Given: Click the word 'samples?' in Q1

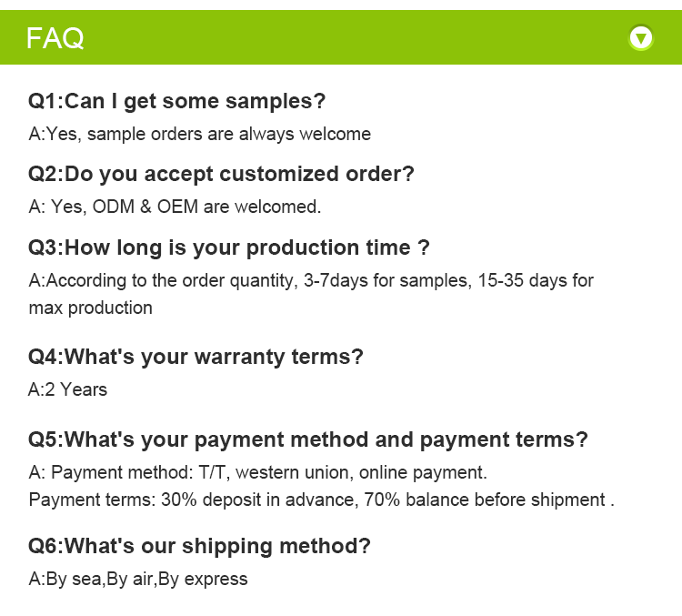Looking at the screenshot, I should click(276, 102).
